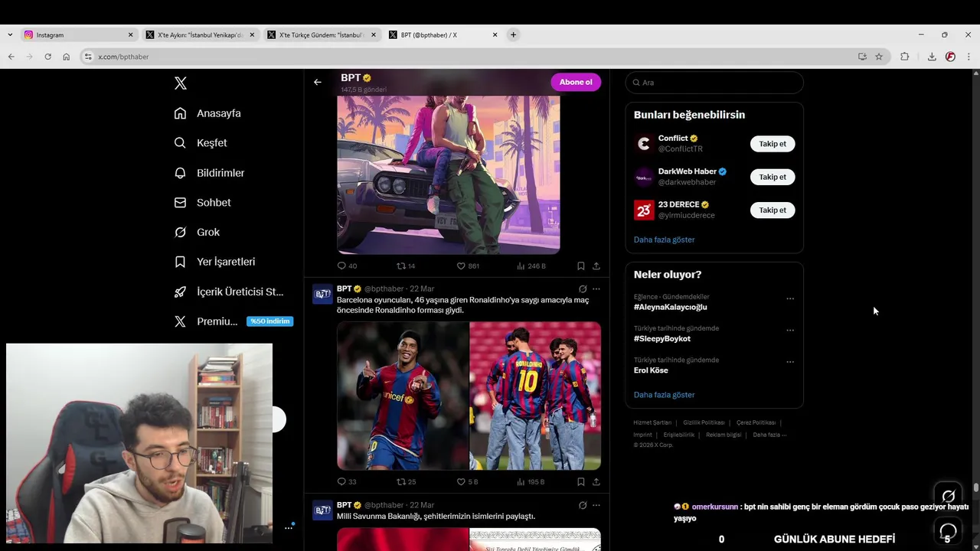Image resolution: width=980 pixels, height=551 pixels.
Task: Open more options on Milli Savunma post
Action: tap(596, 505)
